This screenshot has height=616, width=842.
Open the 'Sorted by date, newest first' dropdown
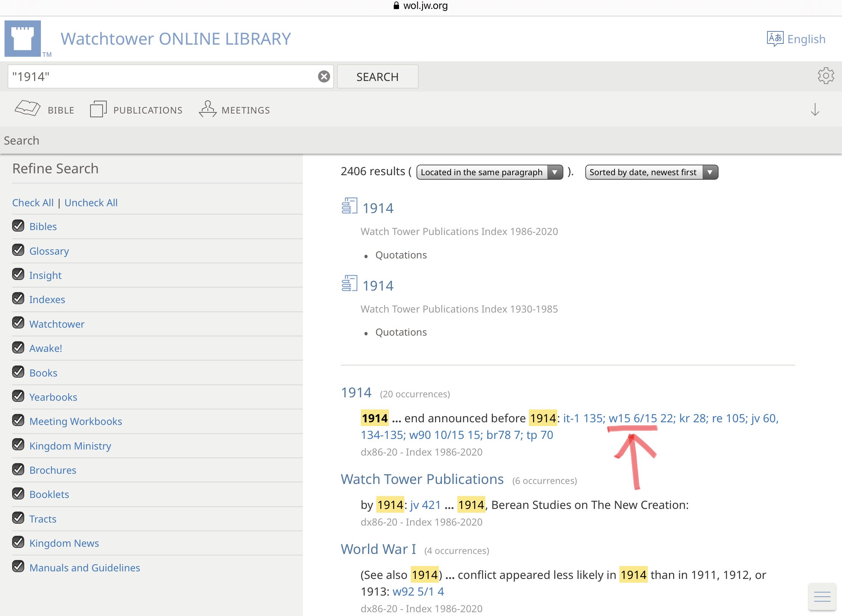click(652, 172)
